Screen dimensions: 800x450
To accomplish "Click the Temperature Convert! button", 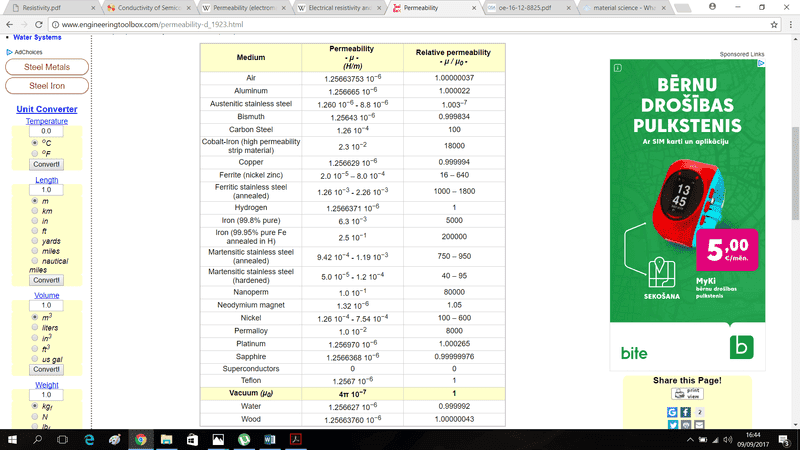I will click(x=46, y=164).
